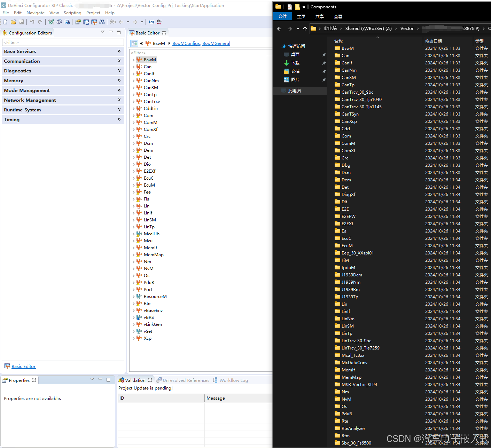Click the x/z filter toolbar icon

159,22
